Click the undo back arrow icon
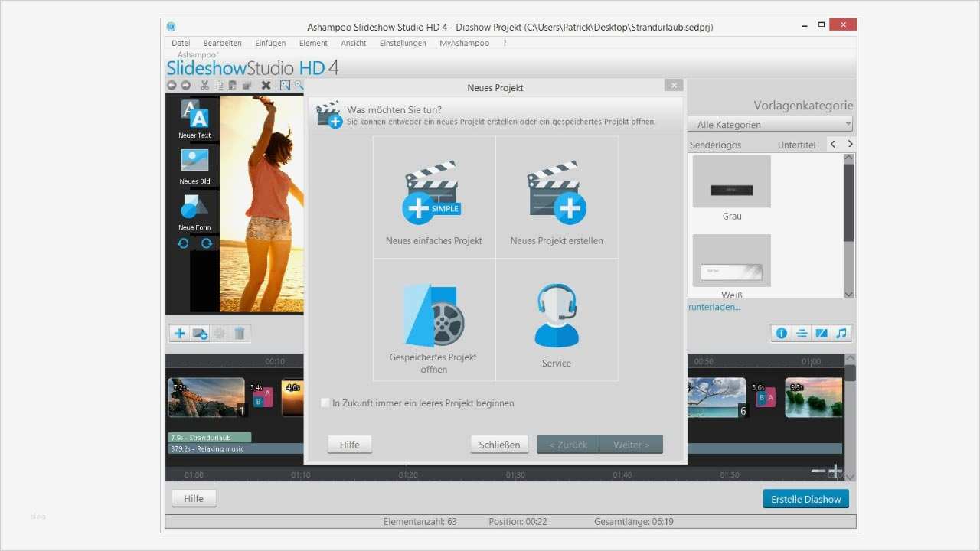Screen dimensions: 980x551 click(x=172, y=86)
